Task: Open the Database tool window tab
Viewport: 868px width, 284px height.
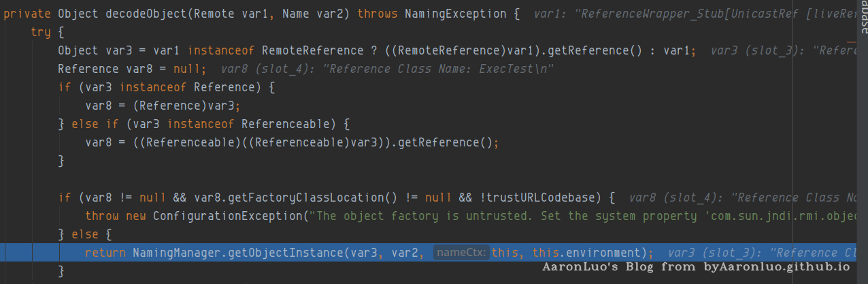Action: point(863,18)
